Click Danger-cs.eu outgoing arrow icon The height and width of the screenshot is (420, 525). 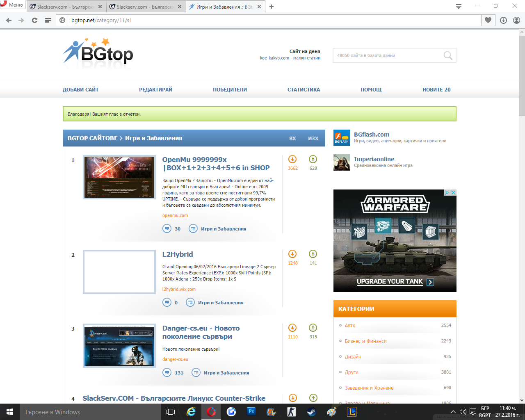[x=313, y=328]
